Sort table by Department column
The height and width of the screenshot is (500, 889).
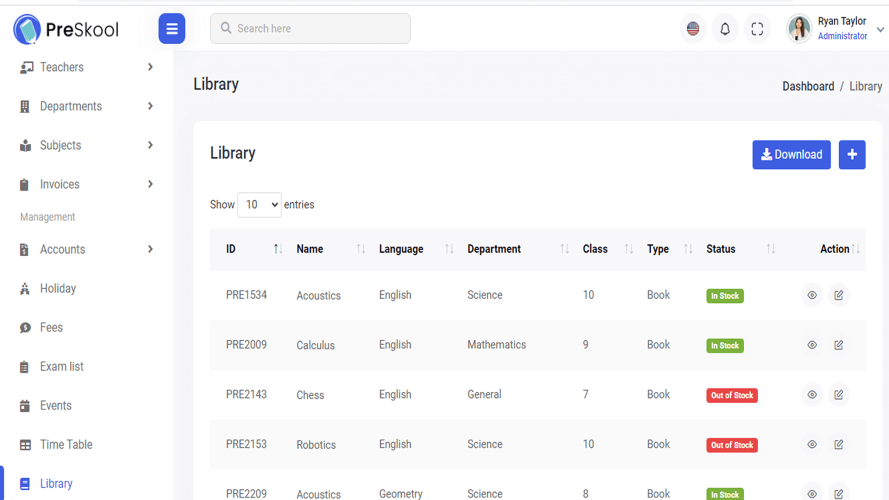click(564, 249)
